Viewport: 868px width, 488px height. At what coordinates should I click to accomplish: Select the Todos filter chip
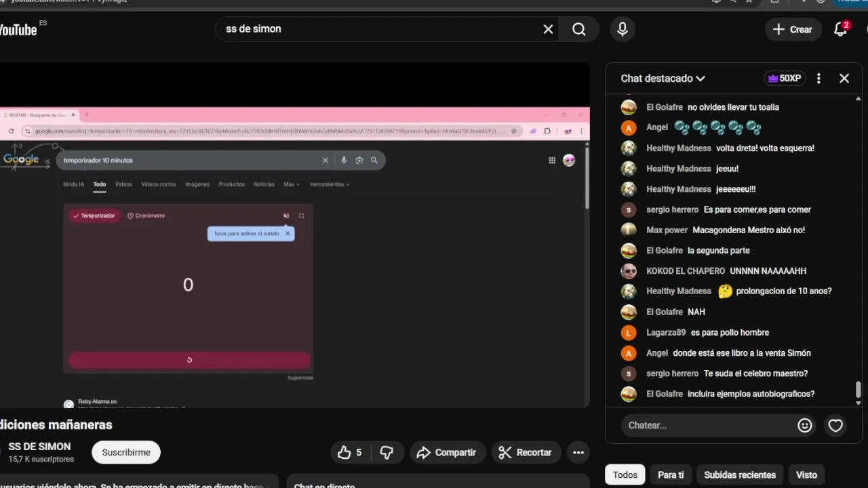[625, 474]
